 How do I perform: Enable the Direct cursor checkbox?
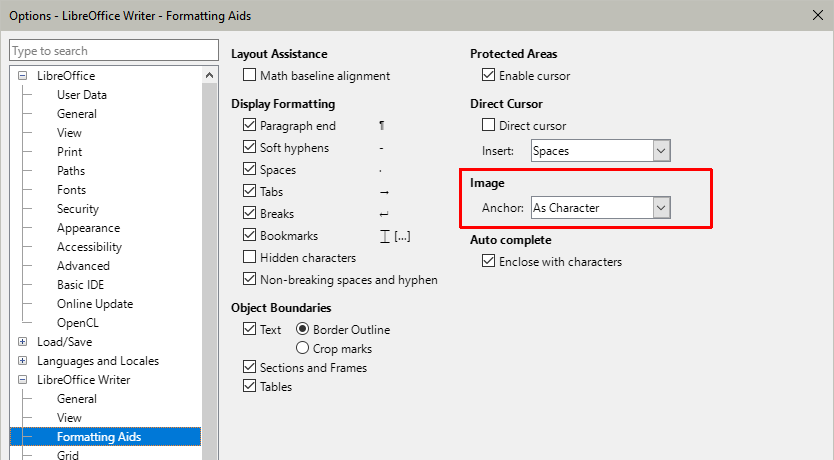[x=489, y=126]
